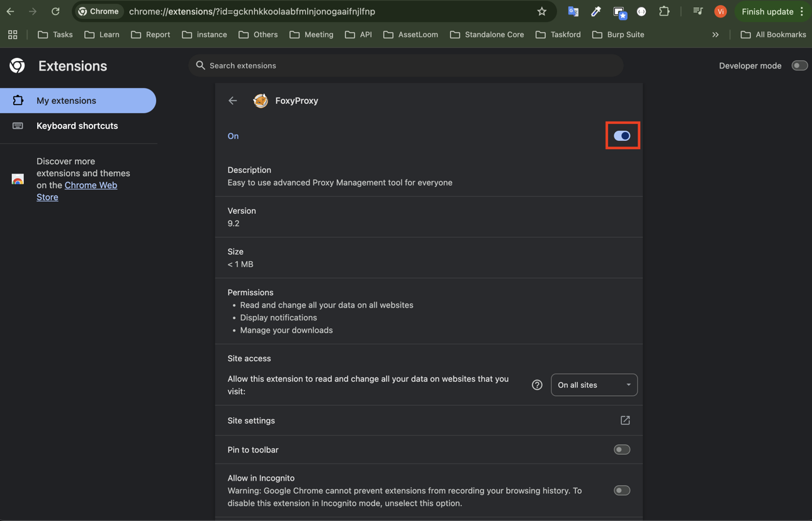Open the Report bookmark folder
The image size is (812, 521).
pos(150,35)
